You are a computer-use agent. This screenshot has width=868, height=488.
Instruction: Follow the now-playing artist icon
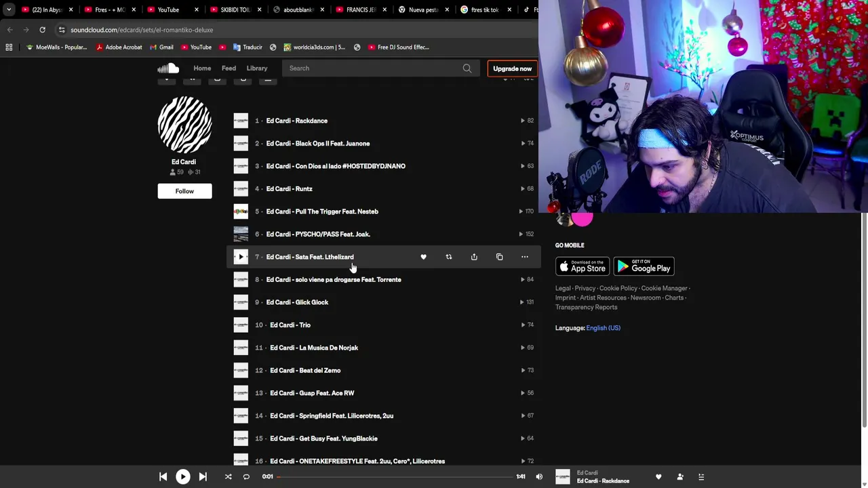(x=680, y=476)
